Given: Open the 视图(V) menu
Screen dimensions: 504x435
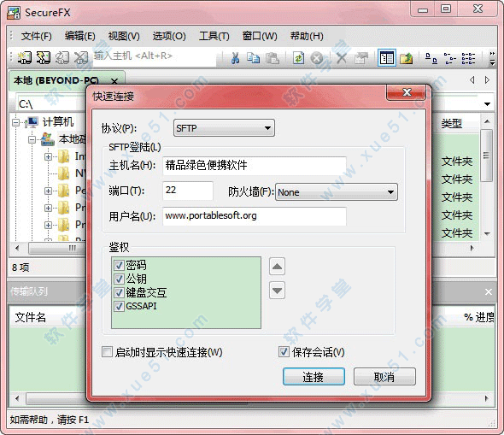Looking at the screenshot, I should pos(124,36).
